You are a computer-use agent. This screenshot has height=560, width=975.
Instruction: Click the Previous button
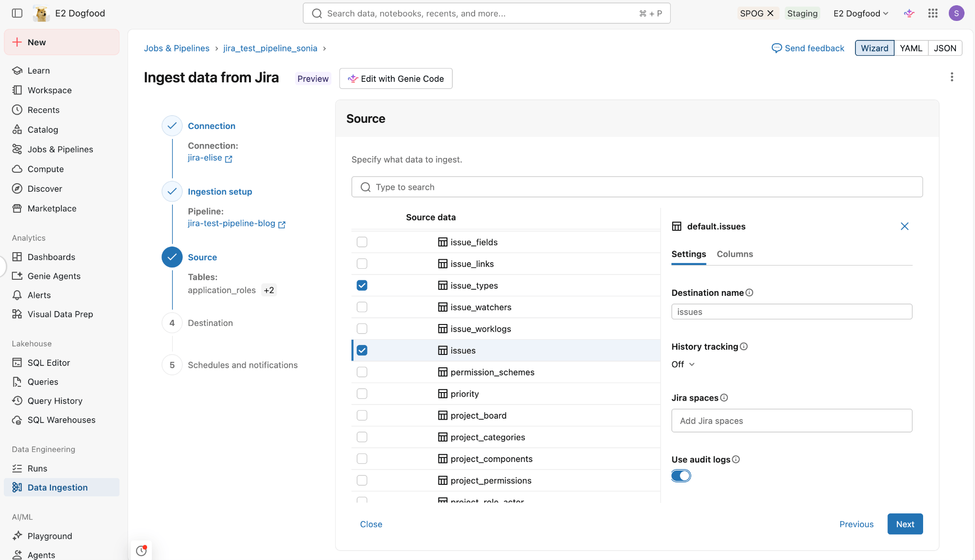pyautogui.click(x=856, y=524)
